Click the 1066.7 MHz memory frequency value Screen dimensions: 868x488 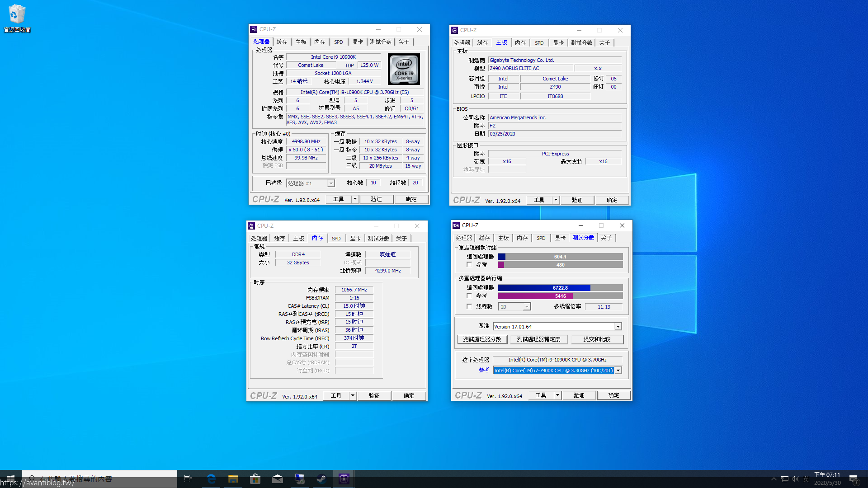pos(354,290)
